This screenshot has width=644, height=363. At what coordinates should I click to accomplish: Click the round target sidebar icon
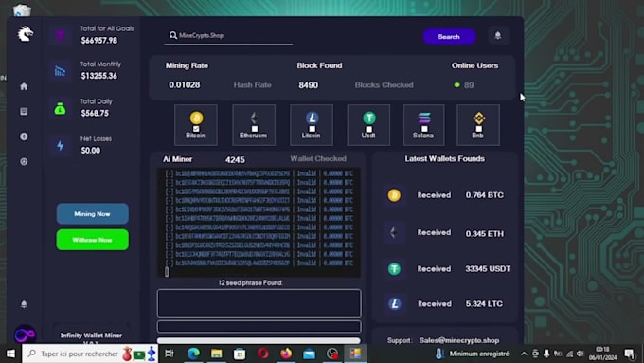tap(24, 161)
